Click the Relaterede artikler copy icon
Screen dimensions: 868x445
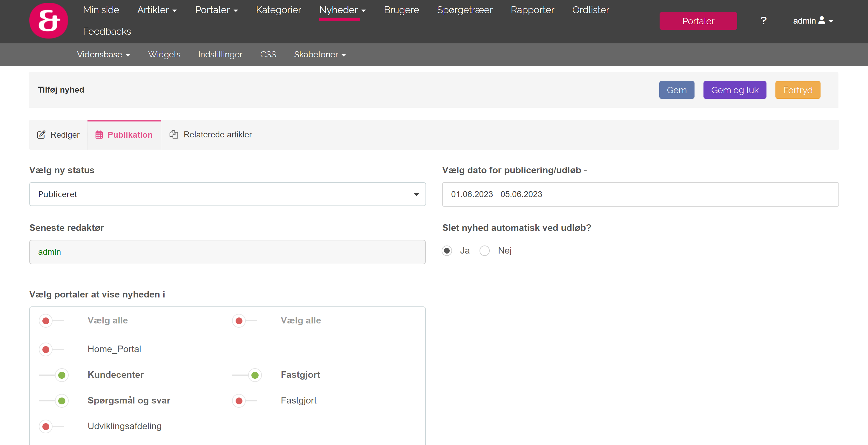click(x=173, y=134)
